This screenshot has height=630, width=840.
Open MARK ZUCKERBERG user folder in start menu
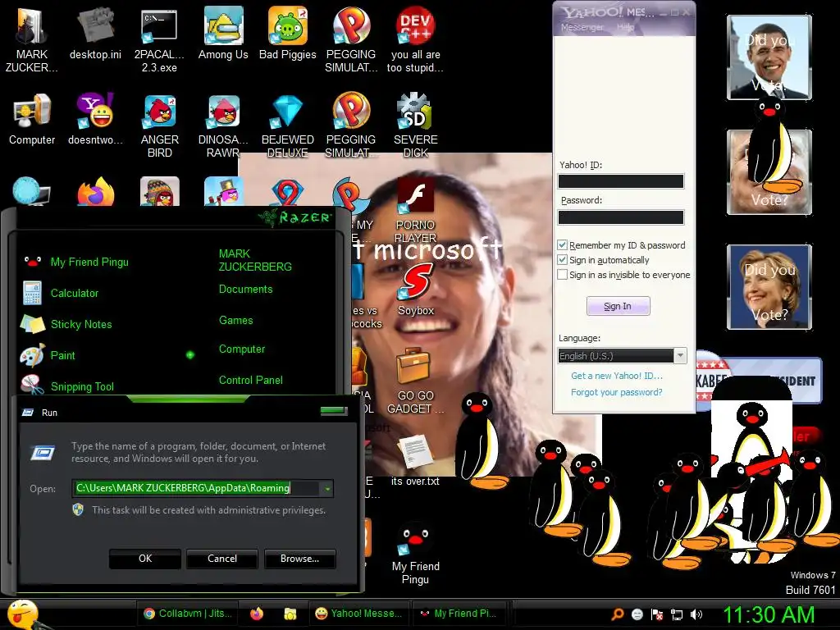255,260
